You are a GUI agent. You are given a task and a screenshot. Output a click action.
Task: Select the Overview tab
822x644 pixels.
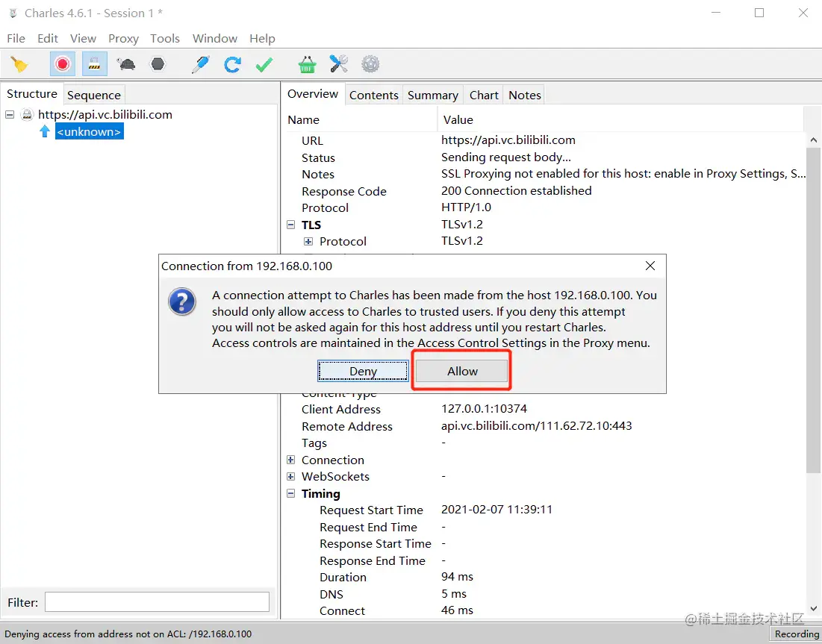313,94
